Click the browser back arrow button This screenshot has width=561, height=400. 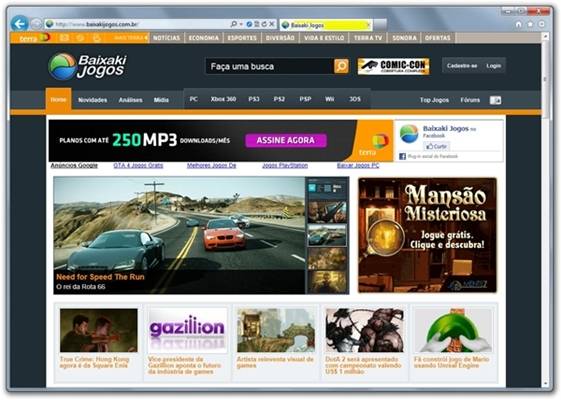coord(20,24)
